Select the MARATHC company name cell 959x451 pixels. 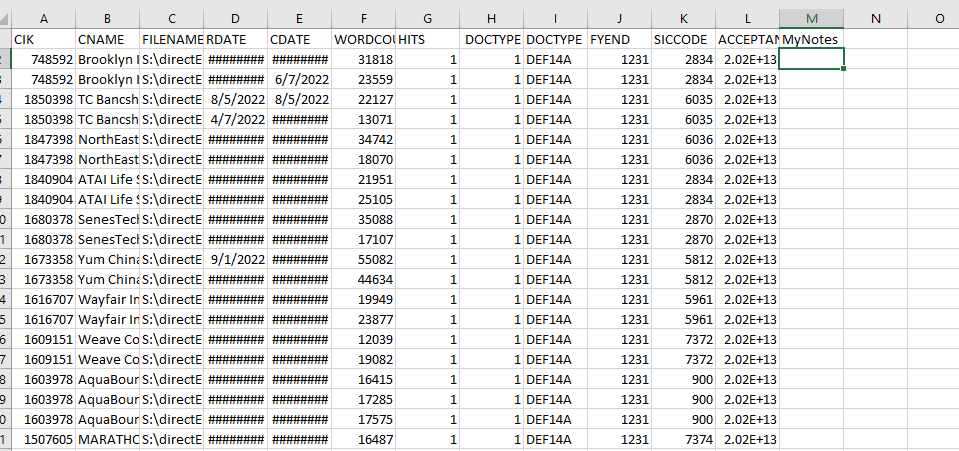pos(107,439)
